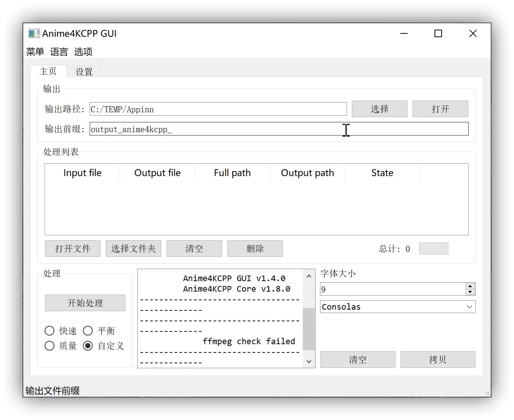The width and height of the screenshot is (514, 420).
Task: Click the log vertical scrollbar thumb
Action: pos(309,329)
